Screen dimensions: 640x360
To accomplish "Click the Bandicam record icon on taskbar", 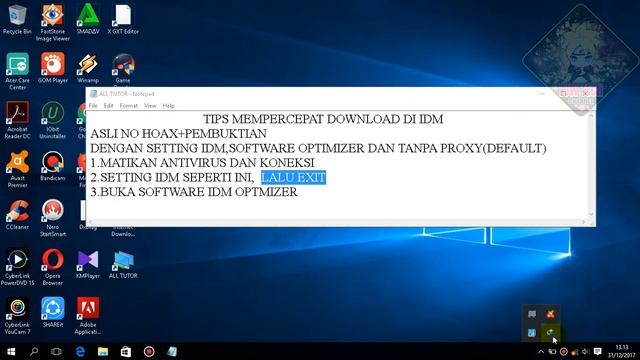I will click(x=149, y=351).
